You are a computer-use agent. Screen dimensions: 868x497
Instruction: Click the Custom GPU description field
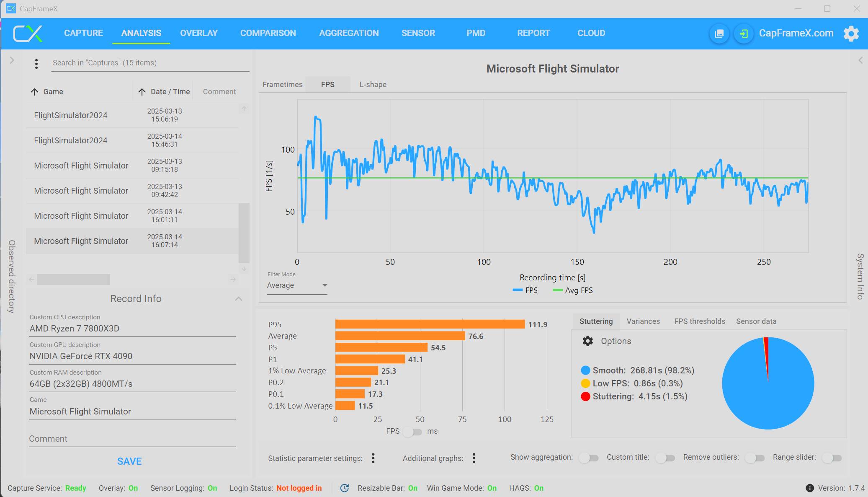(132, 357)
